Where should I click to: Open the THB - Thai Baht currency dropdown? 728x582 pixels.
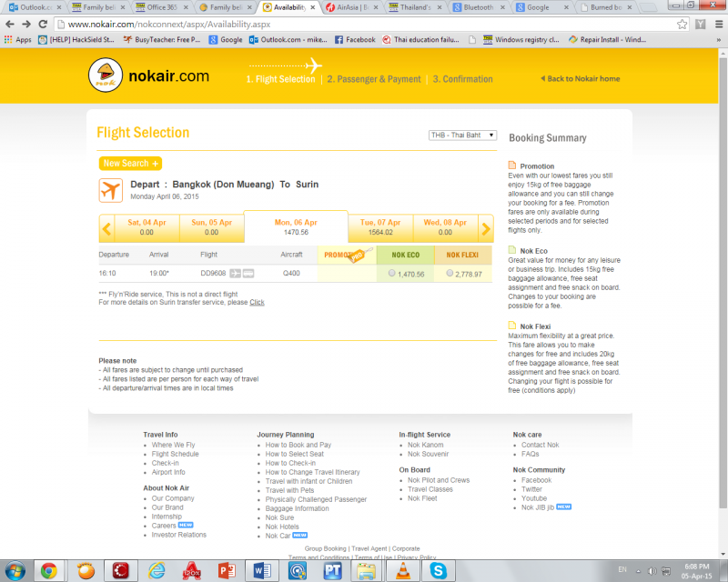462,135
